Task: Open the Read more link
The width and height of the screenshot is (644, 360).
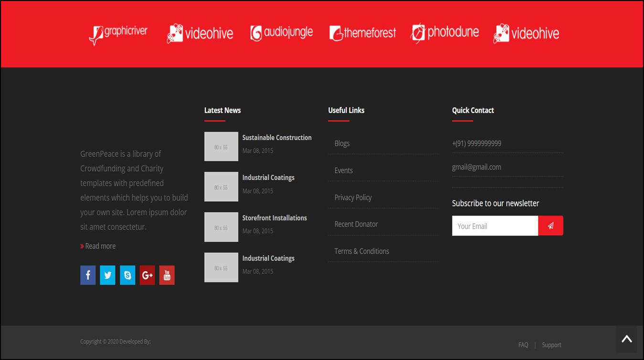Action: [100, 246]
